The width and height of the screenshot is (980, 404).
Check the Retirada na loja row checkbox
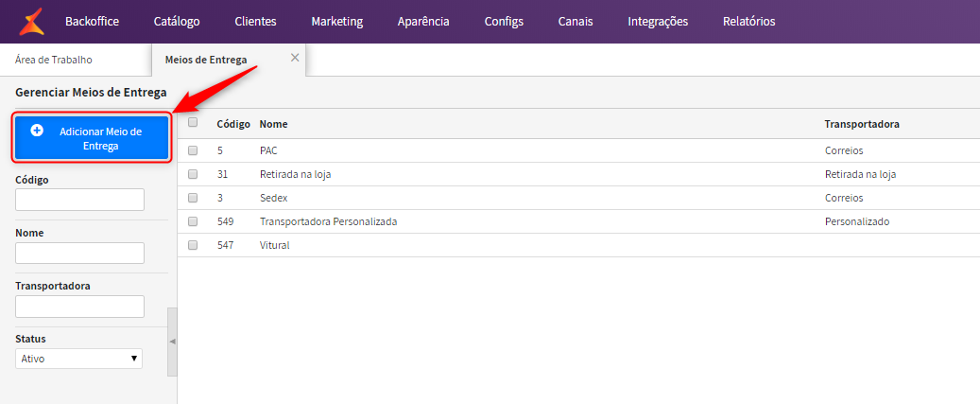[x=193, y=174]
